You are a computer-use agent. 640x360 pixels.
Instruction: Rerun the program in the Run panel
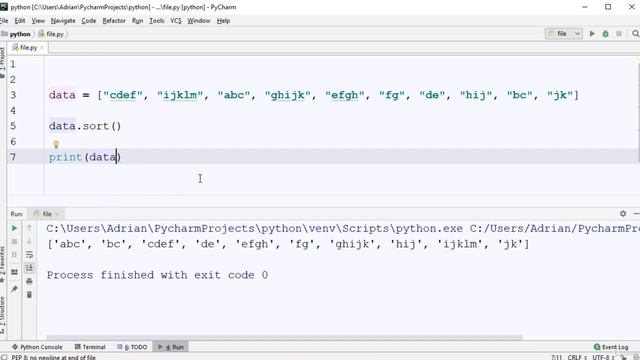[14, 228]
